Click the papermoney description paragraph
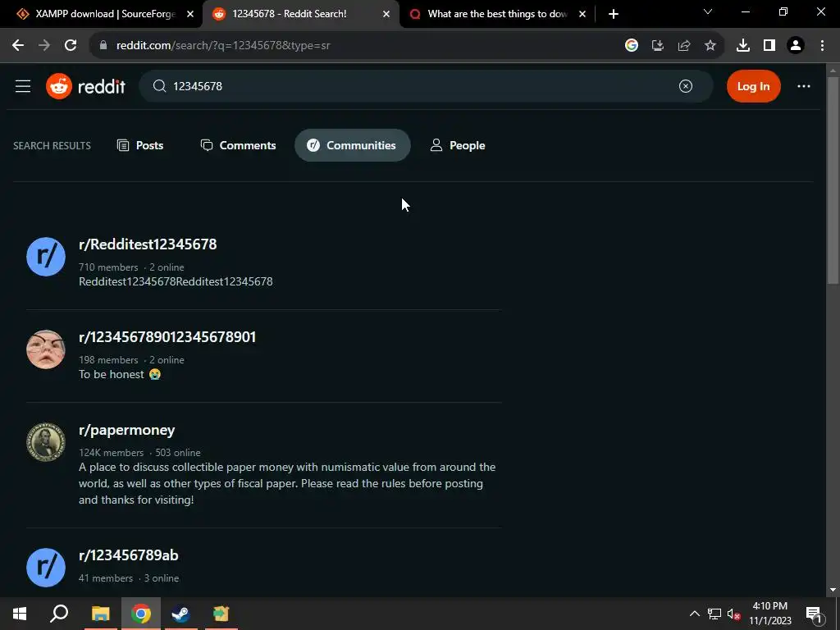 (x=287, y=483)
